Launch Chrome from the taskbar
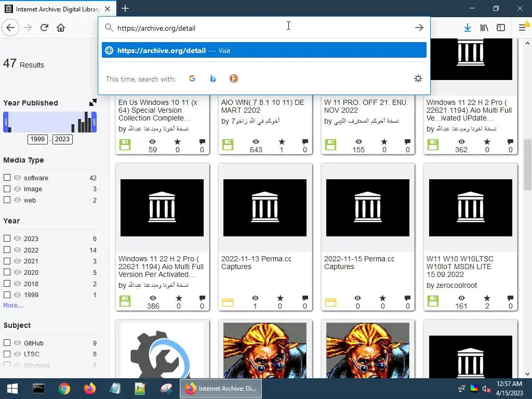 point(64,389)
